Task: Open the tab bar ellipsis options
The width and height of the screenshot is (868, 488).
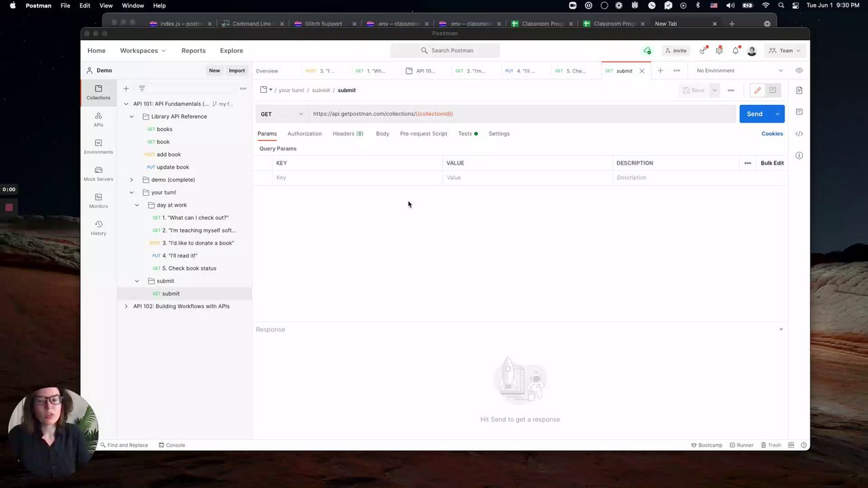Action: coord(676,70)
